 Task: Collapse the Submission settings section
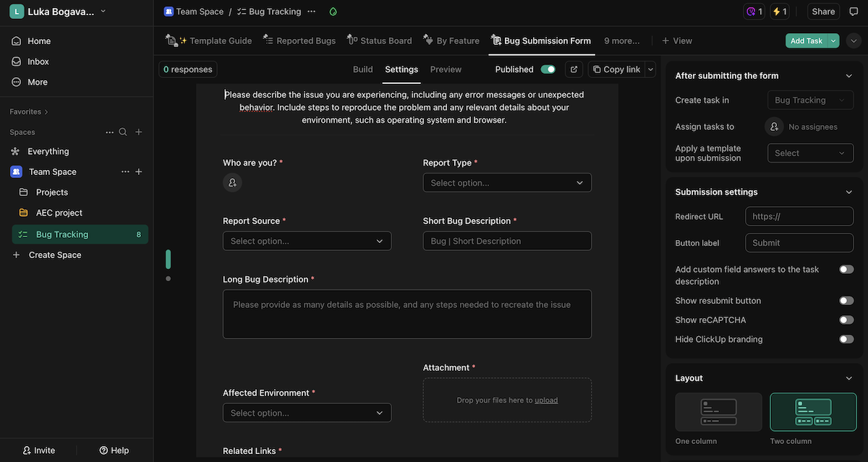[849, 192]
